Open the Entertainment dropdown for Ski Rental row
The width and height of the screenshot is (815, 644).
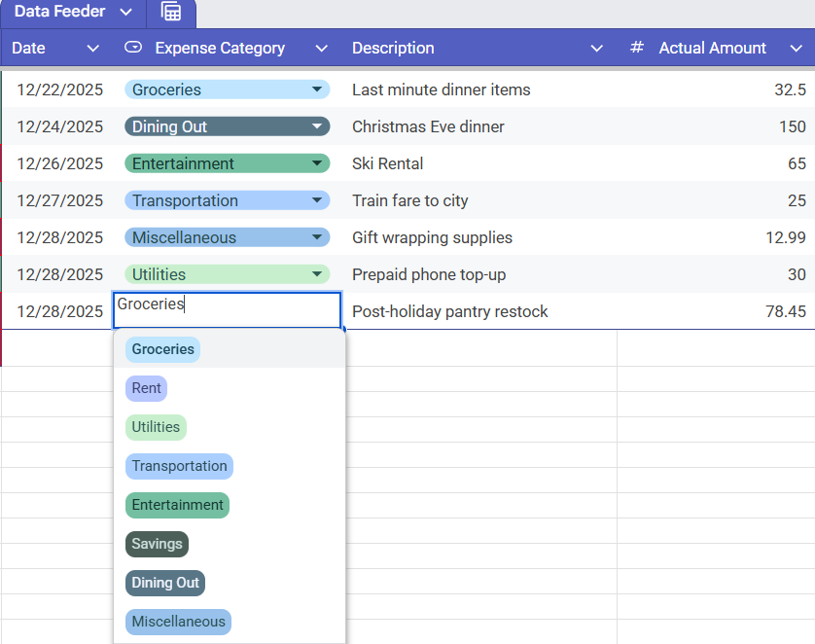point(316,163)
